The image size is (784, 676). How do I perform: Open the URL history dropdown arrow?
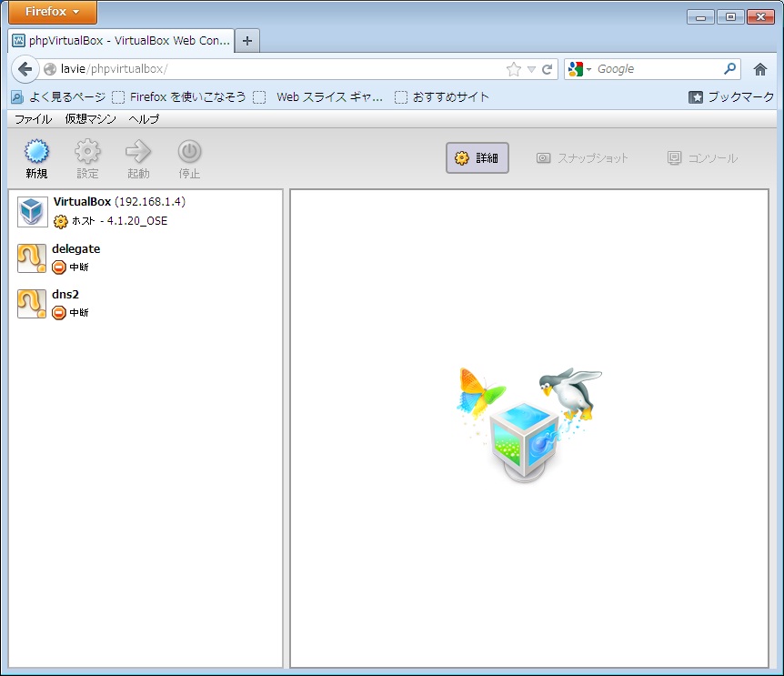coord(531,69)
